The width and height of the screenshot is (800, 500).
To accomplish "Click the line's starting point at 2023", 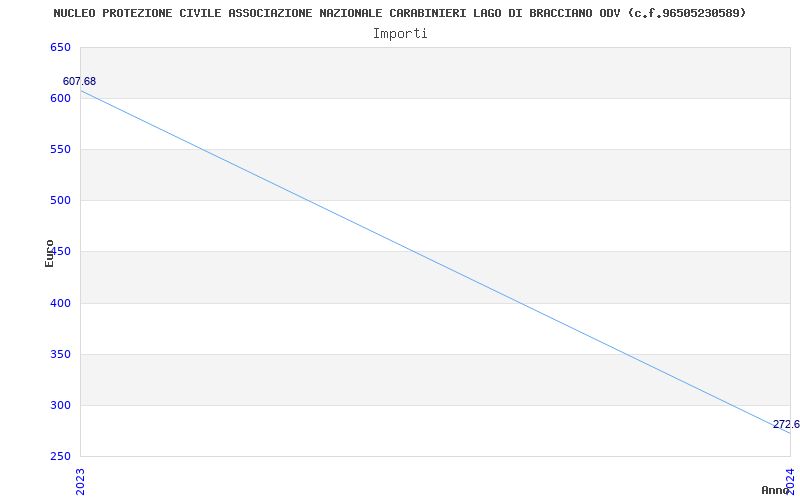I will tap(81, 91).
